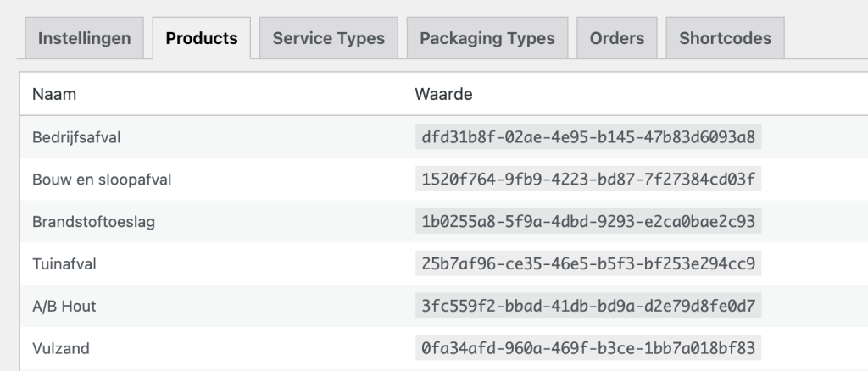Select the Vulzand ID code value
The height and width of the screenshot is (371, 868).
(587, 348)
